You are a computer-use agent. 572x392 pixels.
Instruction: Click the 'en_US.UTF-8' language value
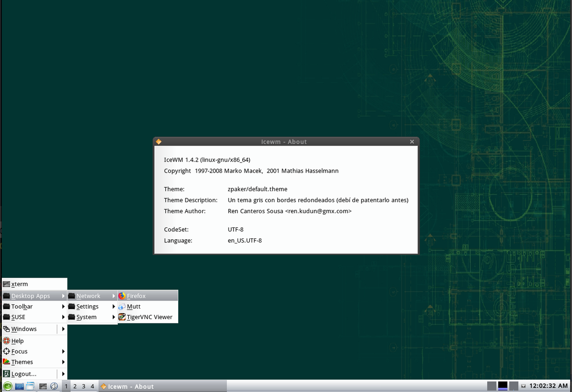coord(245,240)
